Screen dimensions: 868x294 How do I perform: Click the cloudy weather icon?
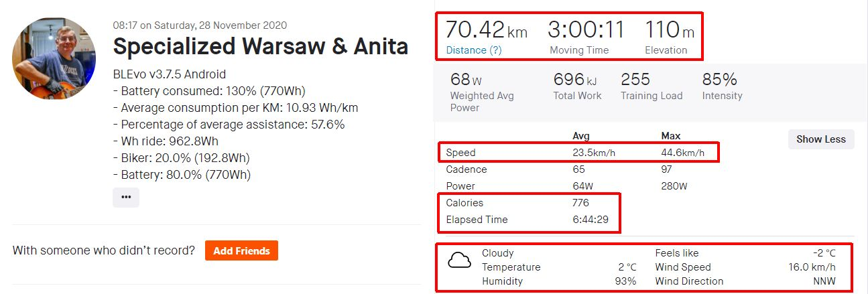click(459, 261)
